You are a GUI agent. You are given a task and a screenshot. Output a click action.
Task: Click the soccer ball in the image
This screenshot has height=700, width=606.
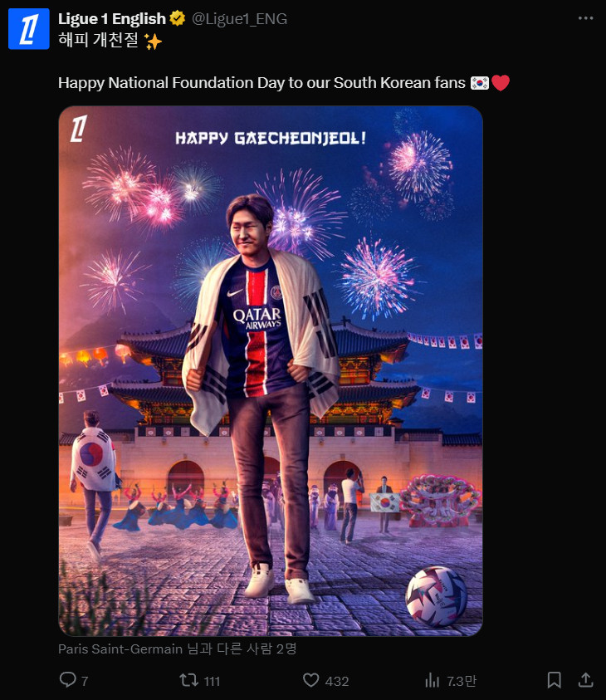436,596
